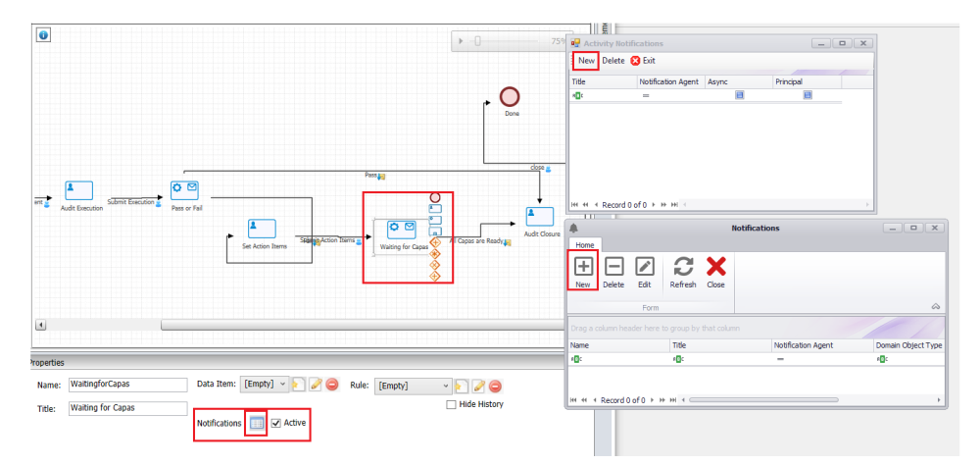Image resolution: width=980 pixels, height=465 pixels.
Task: Click Edit in the Notifications ribbon
Action: tap(645, 273)
